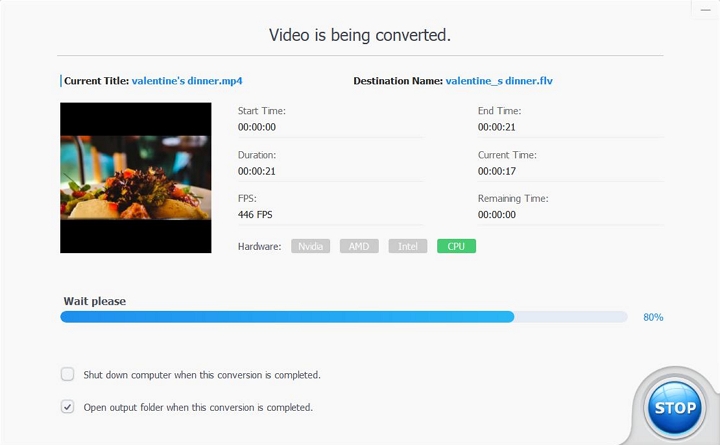The image size is (720, 445).
Task: Click the 80% progress percentage
Action: click(x=653, y=317)
